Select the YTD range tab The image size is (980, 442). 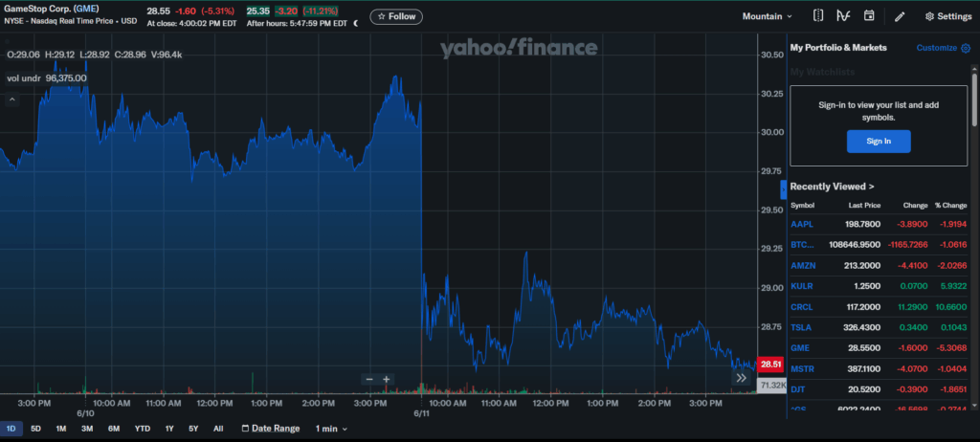(143, 429)
